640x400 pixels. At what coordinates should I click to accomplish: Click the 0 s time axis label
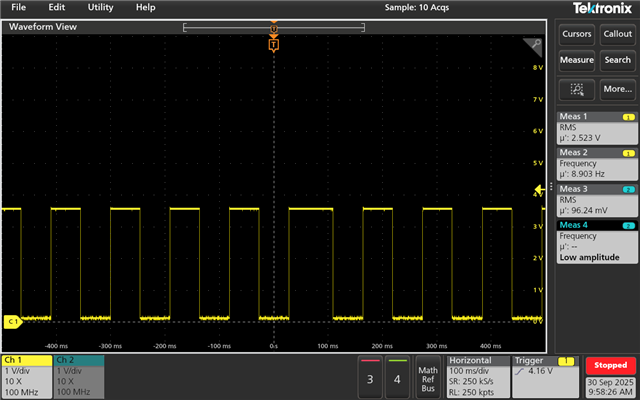(x=273, y=346)
